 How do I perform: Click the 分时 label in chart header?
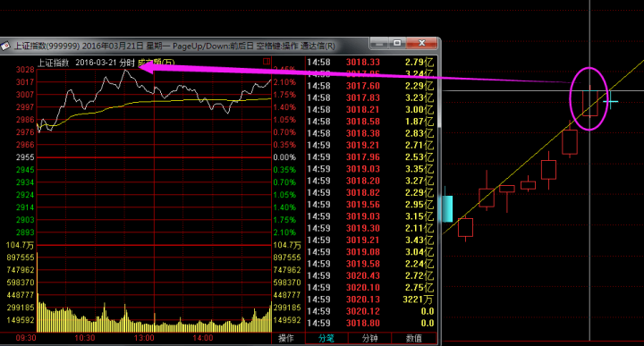click(x=127, y=63)
